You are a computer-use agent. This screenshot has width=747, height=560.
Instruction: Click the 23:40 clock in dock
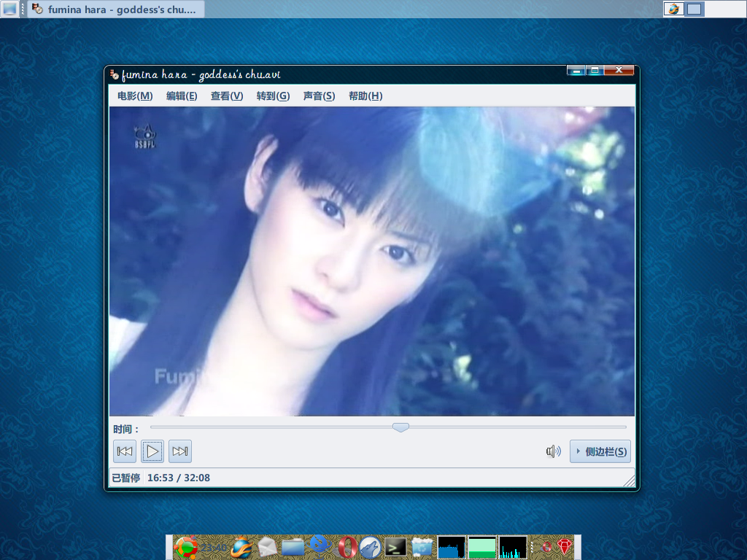(x=214, y=548)
